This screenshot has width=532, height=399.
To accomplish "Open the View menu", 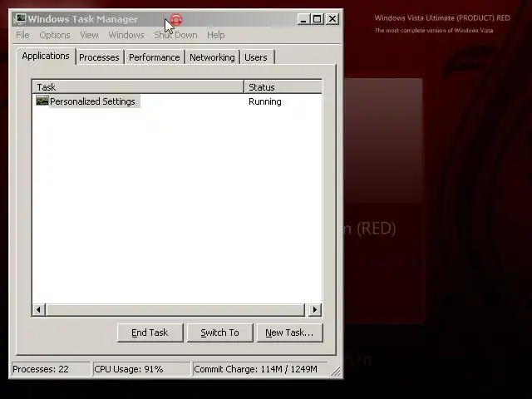I will point(89,35).
